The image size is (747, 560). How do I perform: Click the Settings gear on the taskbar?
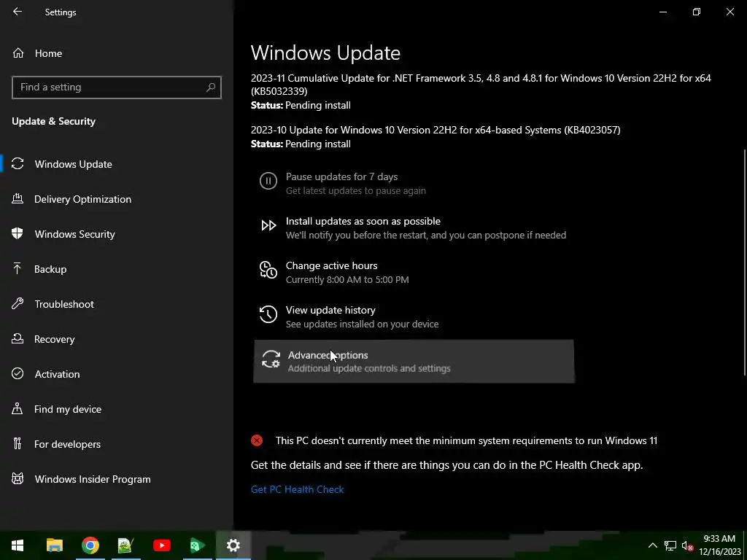click(x=233, y=545)
